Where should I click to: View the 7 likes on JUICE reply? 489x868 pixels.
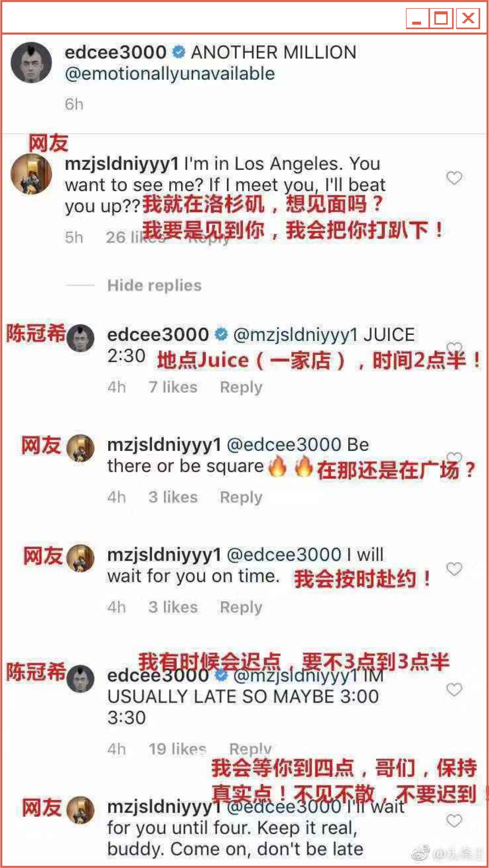173,387
